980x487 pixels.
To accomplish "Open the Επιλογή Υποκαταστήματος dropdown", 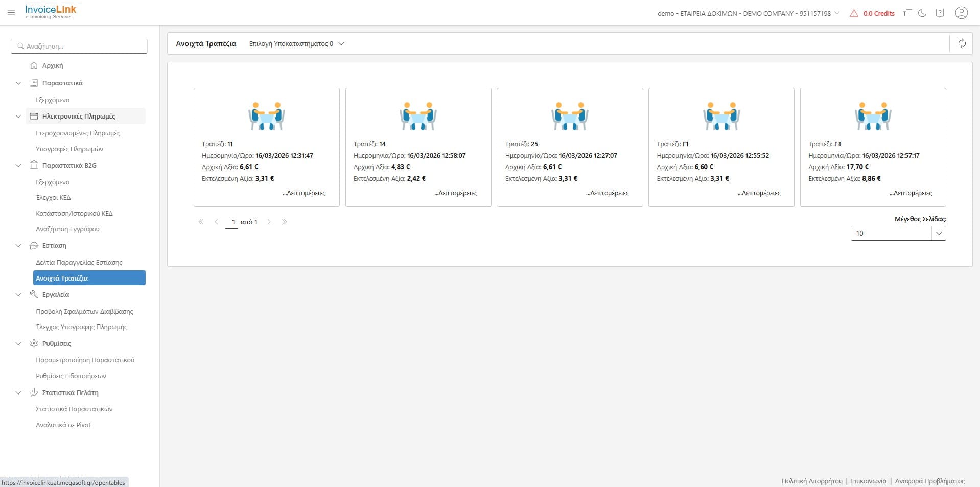I will [x=296, y=44].
